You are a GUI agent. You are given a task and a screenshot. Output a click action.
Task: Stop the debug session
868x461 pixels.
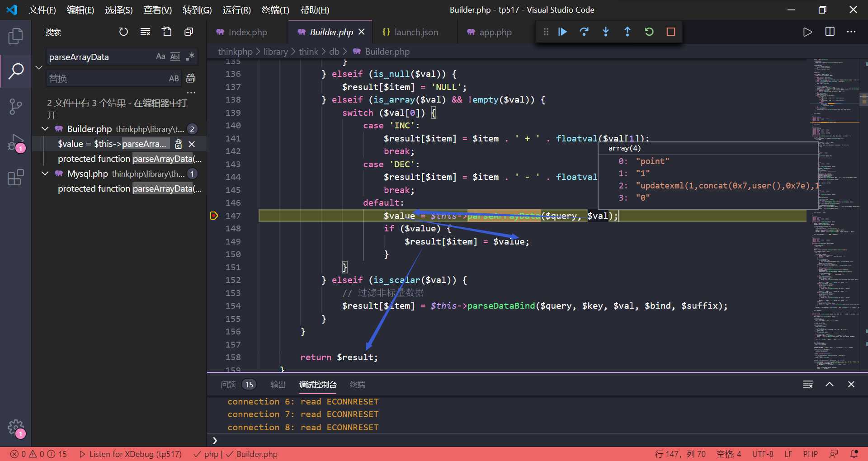(671, 32)
